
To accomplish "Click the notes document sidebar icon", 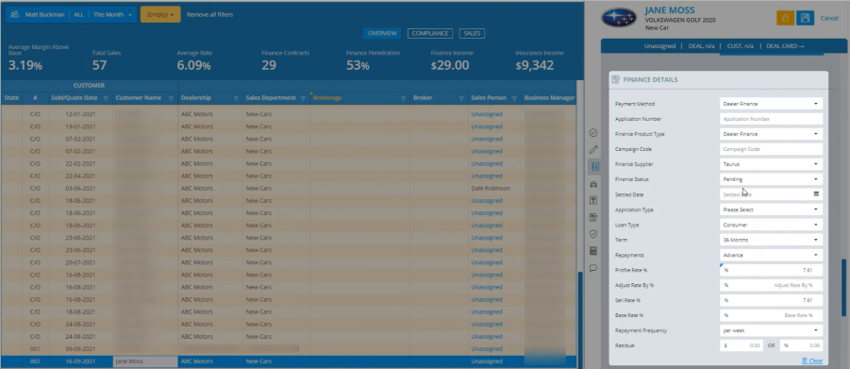I will point(593,217).
